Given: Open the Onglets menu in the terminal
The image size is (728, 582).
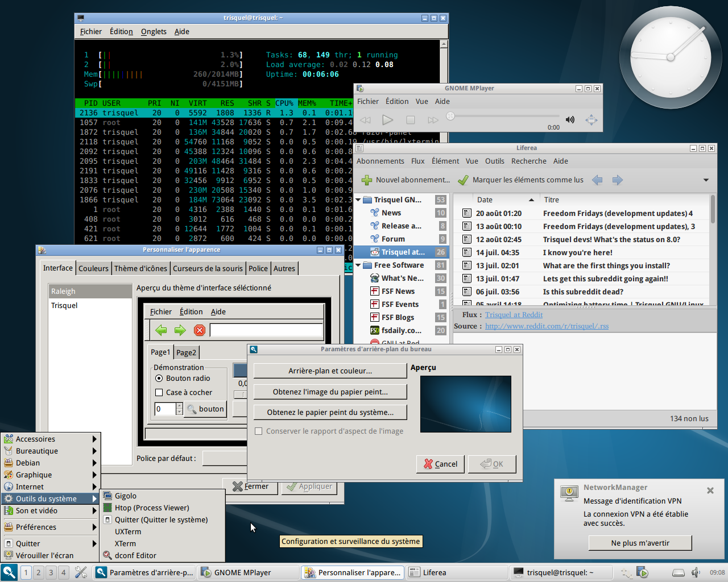Looking at the screenshot, I should (x=154, y=32).
